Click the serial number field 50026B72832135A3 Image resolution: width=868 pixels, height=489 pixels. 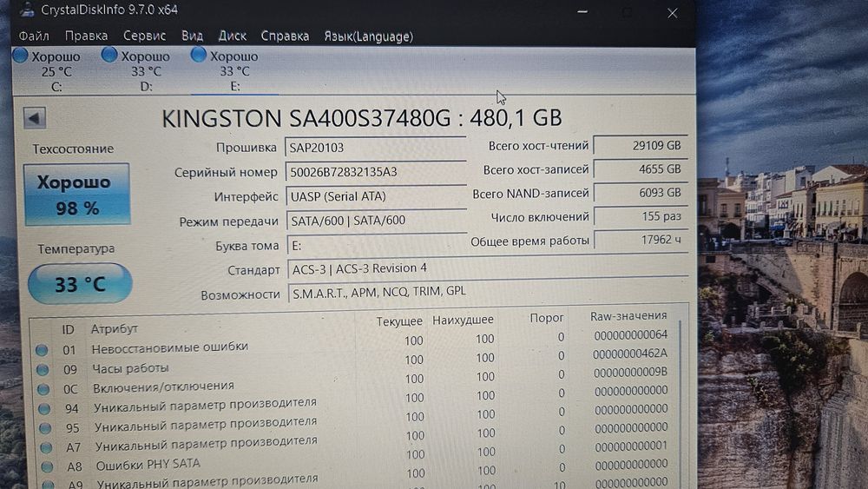click(x=376, y=172)
